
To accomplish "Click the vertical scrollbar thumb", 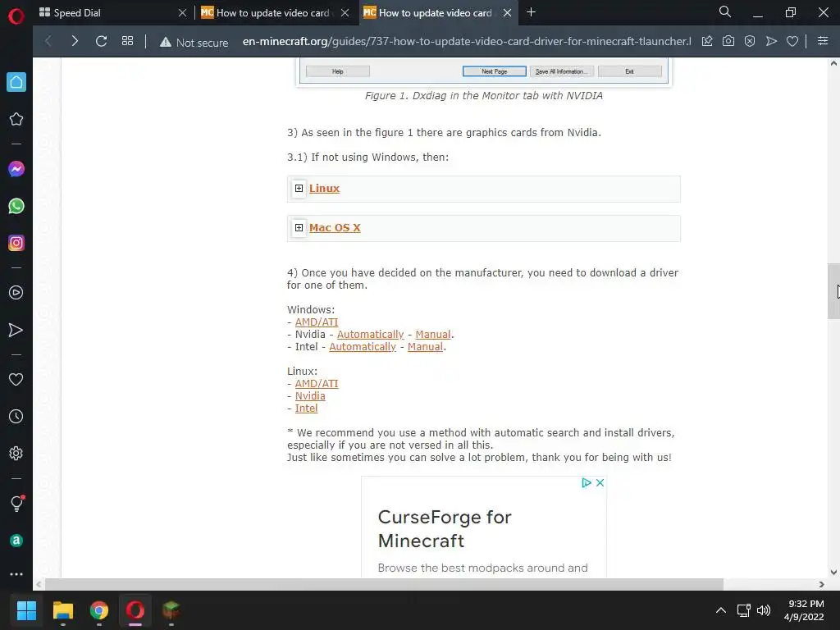I will [x=833, y=291].
